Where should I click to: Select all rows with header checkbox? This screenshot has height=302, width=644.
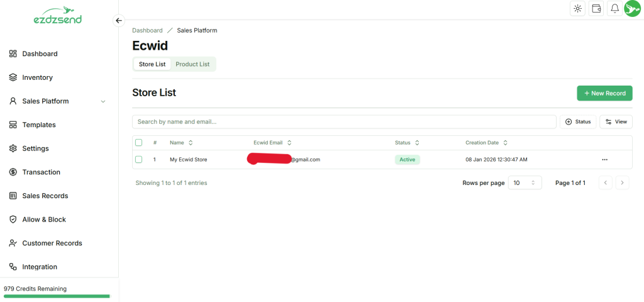(x=139, y=143)
